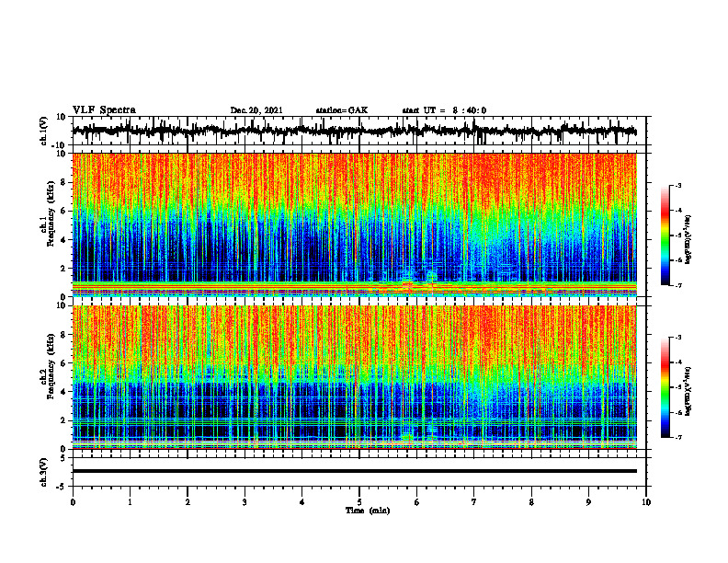Screen dimensions: 728x563
Task: Click the 8 kHz tick of ch.1 spectrogram
Action: (x=63, y=182)
